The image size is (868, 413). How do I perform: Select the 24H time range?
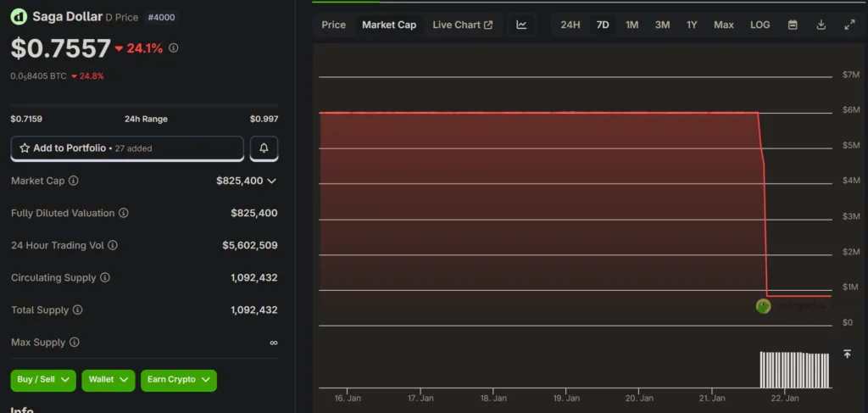coord(570,25)
